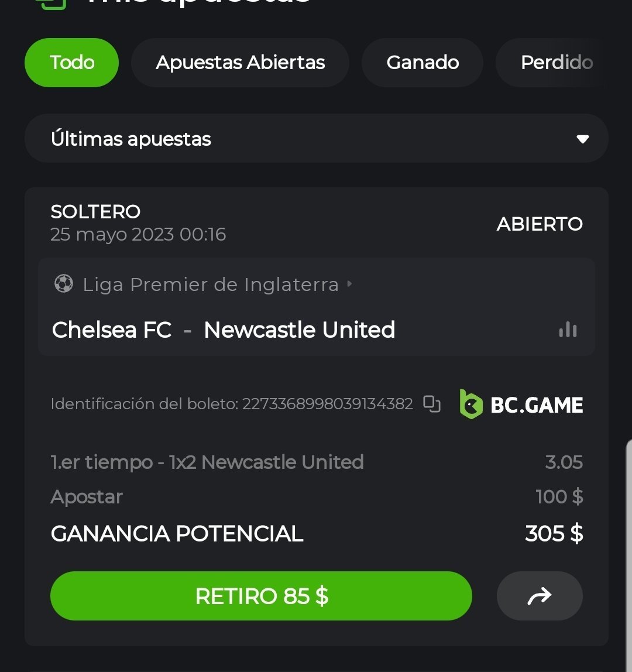Tap the GANANCIA POTENCIAL 305 $ amount
Image resolution: width=632 pixels, height=672 pixels.
click(554, 534)
